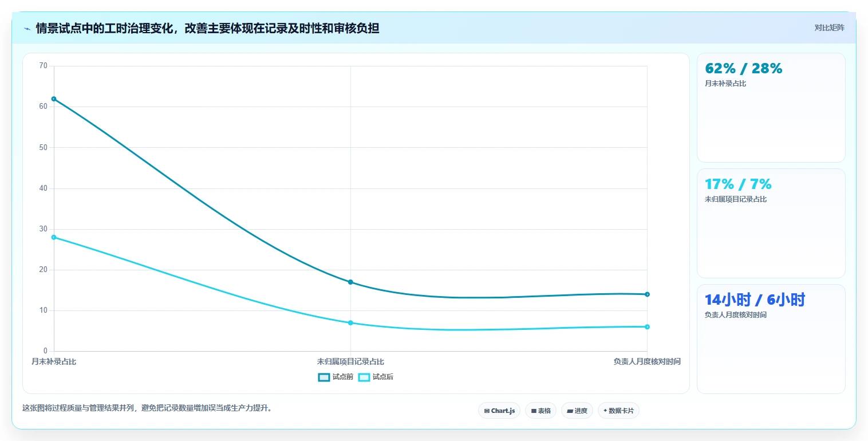The image size is (868, 441).
Task: Click the x-axis label 未归属项目记录占比
Action: [x=350, y=361]
